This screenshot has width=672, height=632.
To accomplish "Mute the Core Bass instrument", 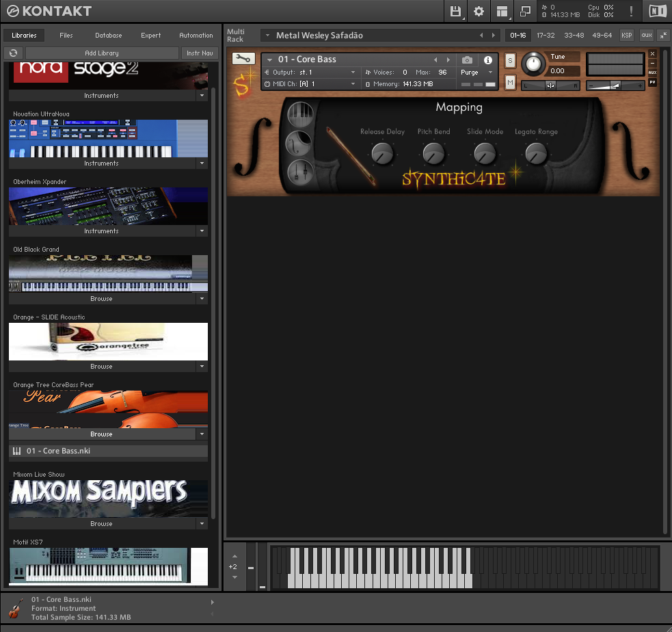I will 510,82.
